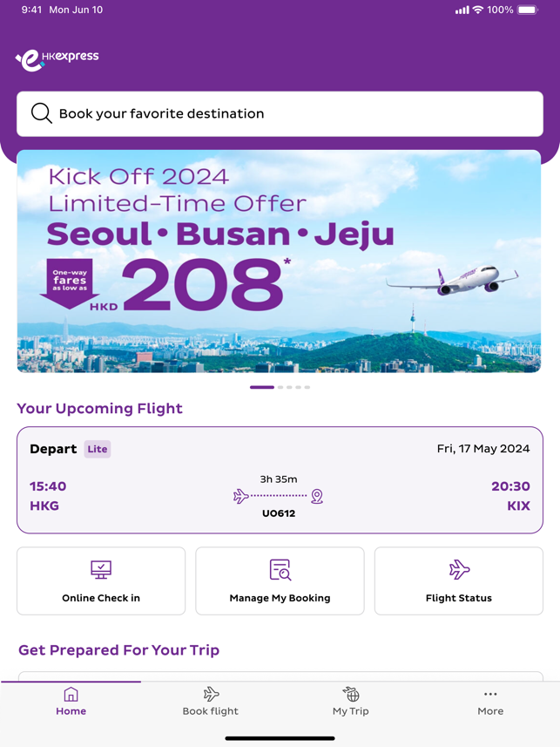Tap the My Trip globe icon
560x747 pixels.
(351, 694)
